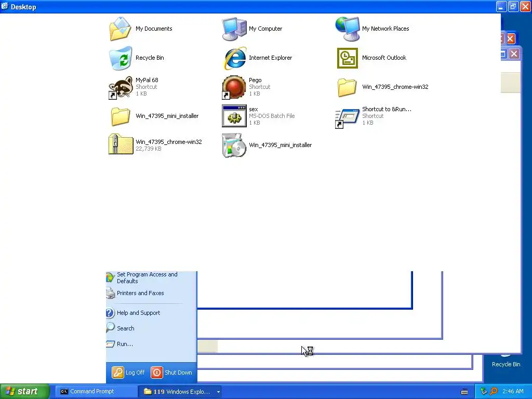532x399 pixels.
Task: Click the 2:46 AM clock
Action: (513, 392)
